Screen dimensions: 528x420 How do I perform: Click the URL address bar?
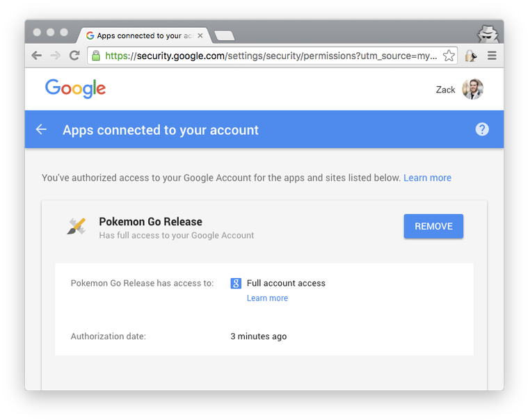(271, 56)
